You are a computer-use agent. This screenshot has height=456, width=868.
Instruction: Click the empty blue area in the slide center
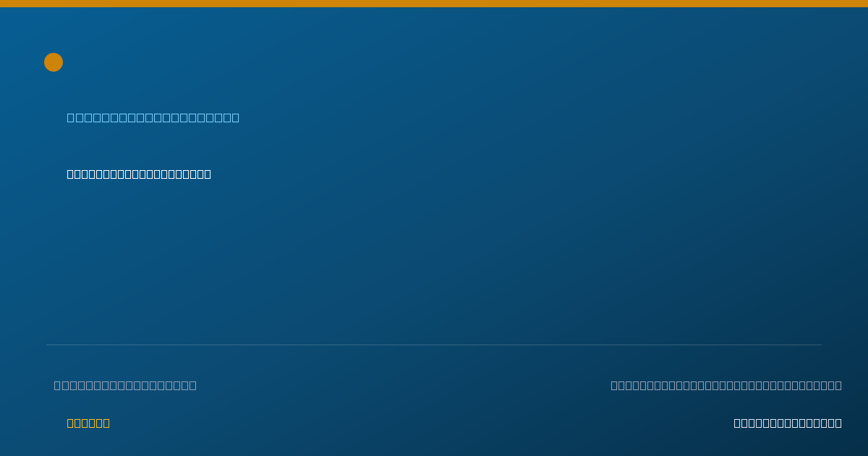[x=434, y=261]
